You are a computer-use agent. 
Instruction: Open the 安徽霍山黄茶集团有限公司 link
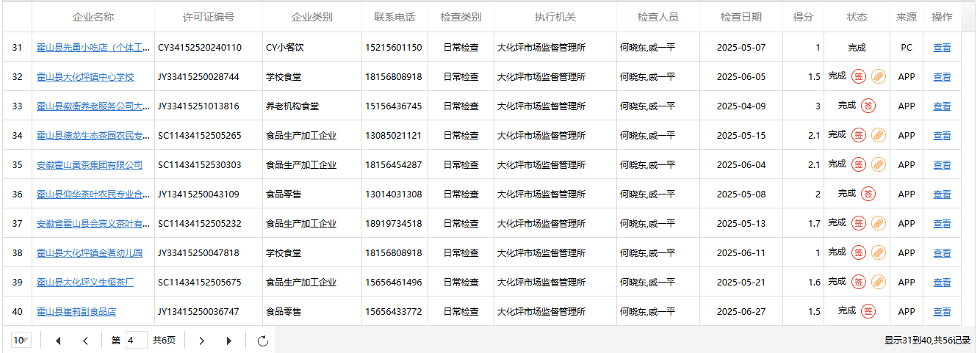(90, 165)
